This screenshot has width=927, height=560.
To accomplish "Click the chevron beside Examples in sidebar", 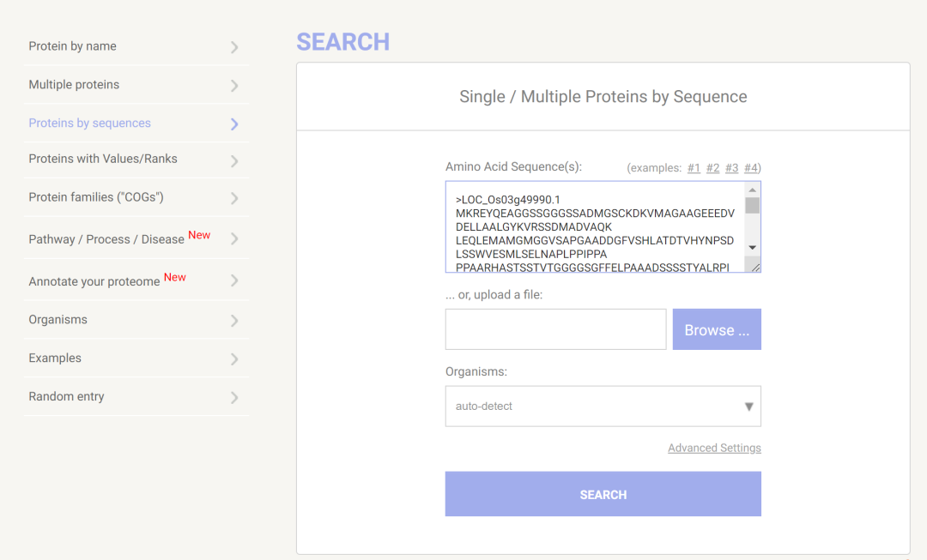I will click(x=234, y=359).
